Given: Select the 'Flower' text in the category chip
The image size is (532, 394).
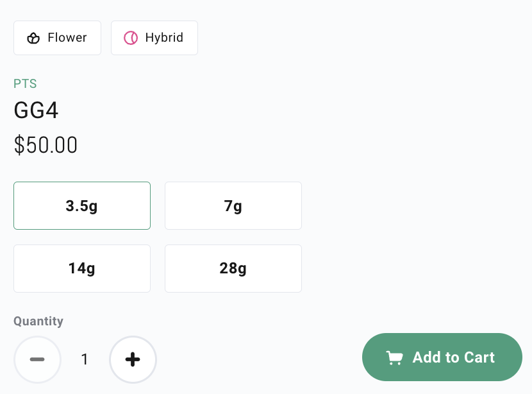Looking at the screenshot, I should [x=67, y=37].
